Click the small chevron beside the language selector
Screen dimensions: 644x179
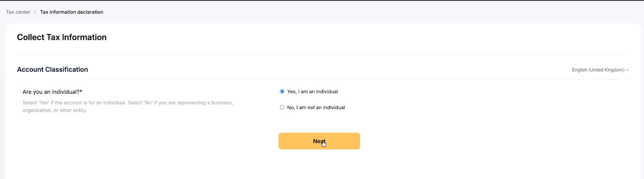tap(627, 70)
